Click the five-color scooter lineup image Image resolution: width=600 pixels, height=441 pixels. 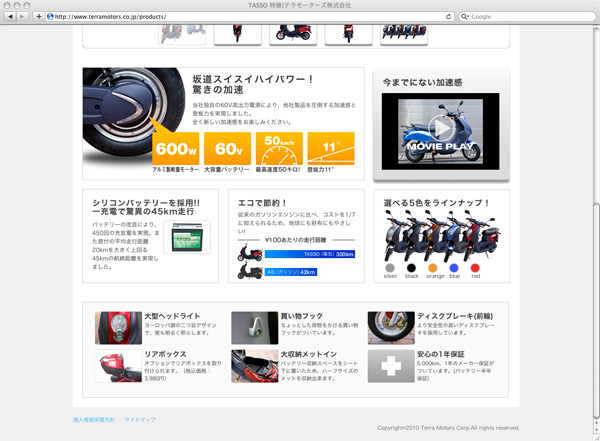coord(442,235)
